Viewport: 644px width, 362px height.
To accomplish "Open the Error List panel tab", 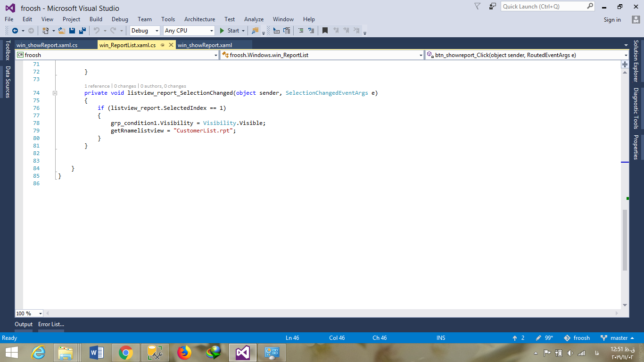I will tap(51, 324).
